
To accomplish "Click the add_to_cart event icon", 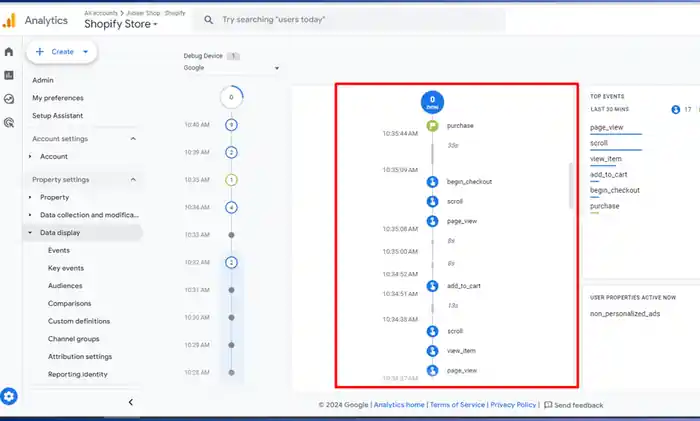I will pyautogui.click(x=432, y=286).
